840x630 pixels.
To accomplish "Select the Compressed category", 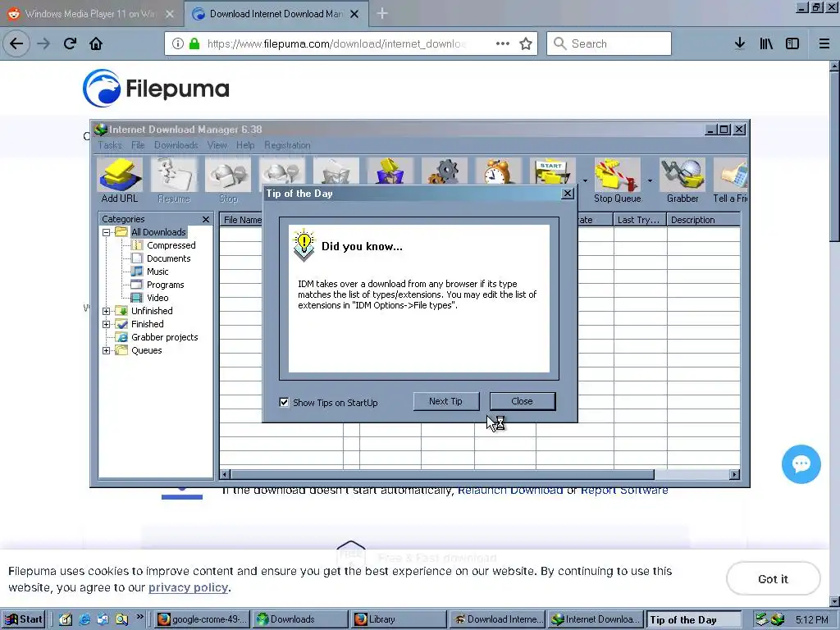I will click(x=171, y=245).
